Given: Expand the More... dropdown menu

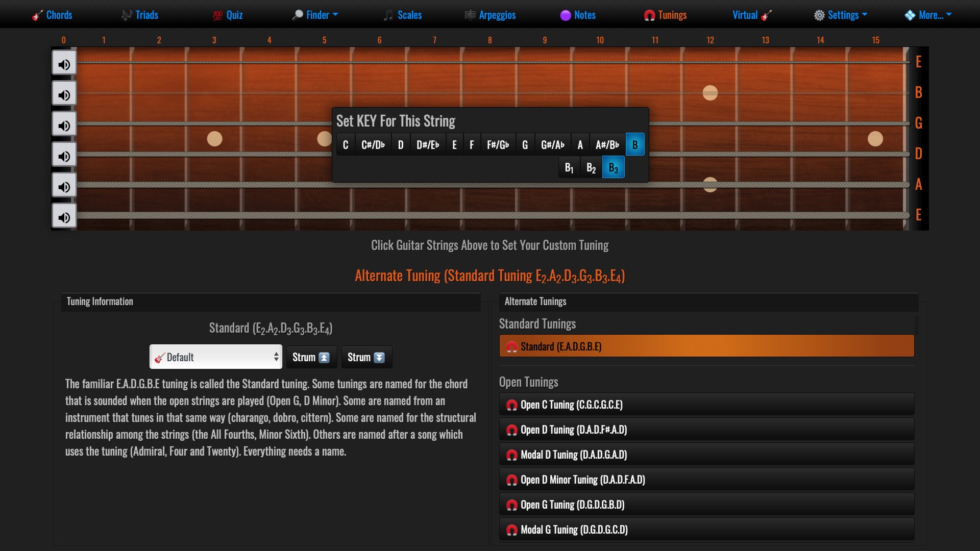Looking at the screenshot, I should [928, 15].
